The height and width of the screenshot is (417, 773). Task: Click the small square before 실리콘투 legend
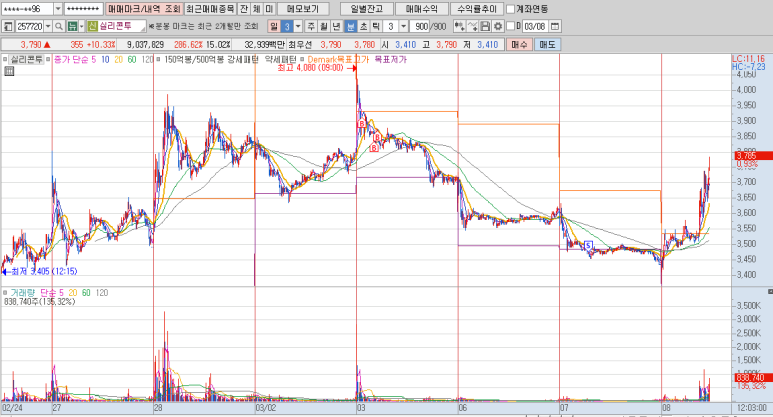click(5, 59)
